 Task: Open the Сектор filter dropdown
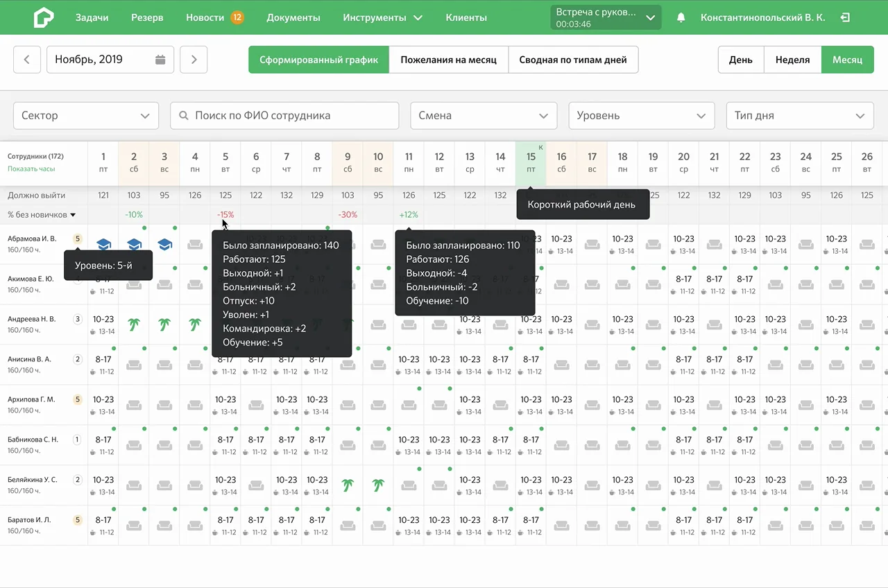[86, 116]
